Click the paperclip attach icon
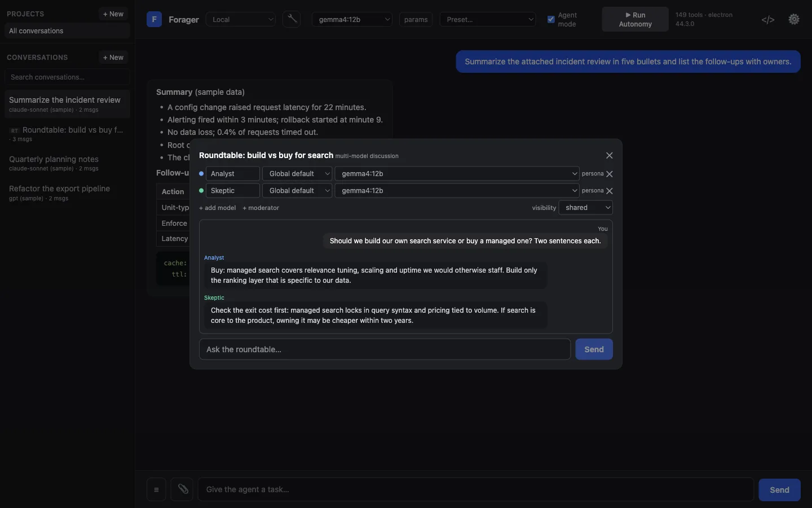Screen dimensions: 812x508 183,489
